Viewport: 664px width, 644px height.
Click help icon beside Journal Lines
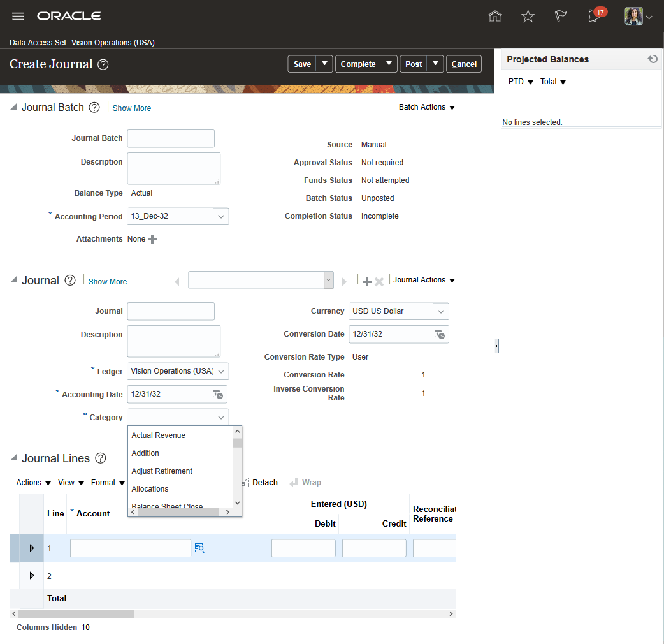pyautogui.click(x=100, y=458)
